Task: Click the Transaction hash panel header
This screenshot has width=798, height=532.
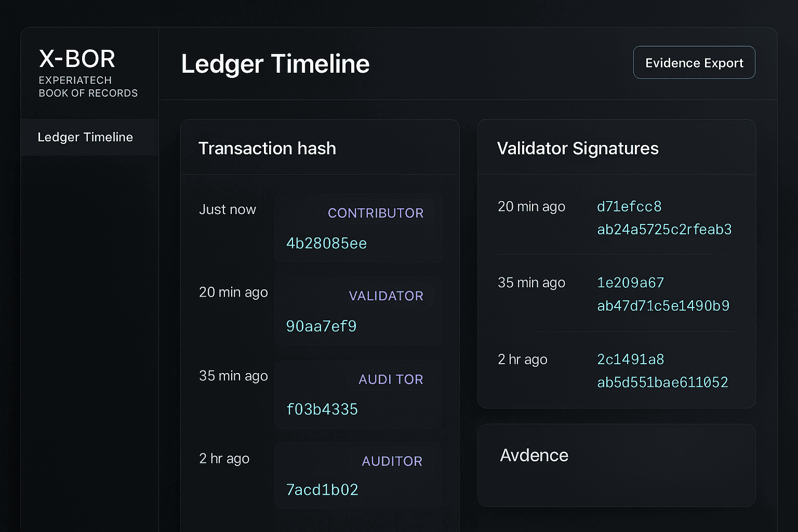Action: coord(268,148)
